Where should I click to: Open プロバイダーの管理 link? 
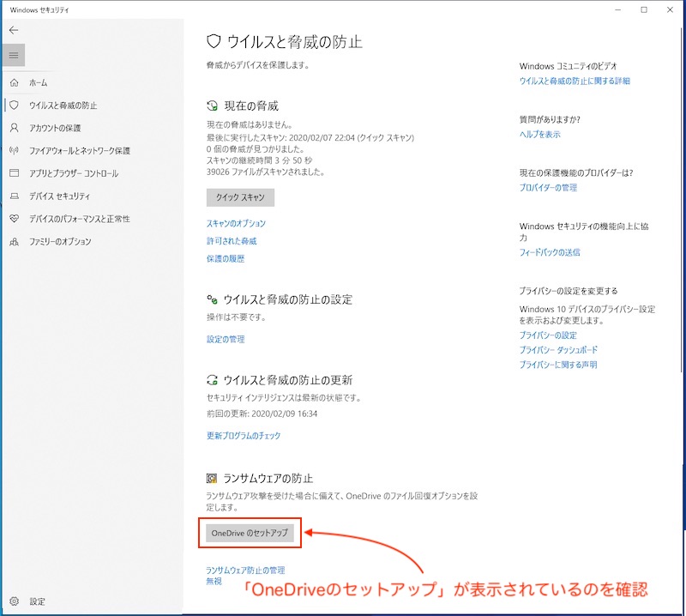tap(548, 187)
